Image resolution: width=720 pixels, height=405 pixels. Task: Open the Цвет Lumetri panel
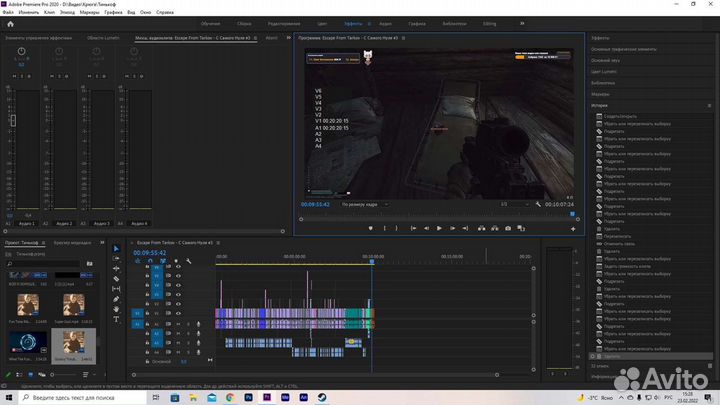tap(603, 72)
